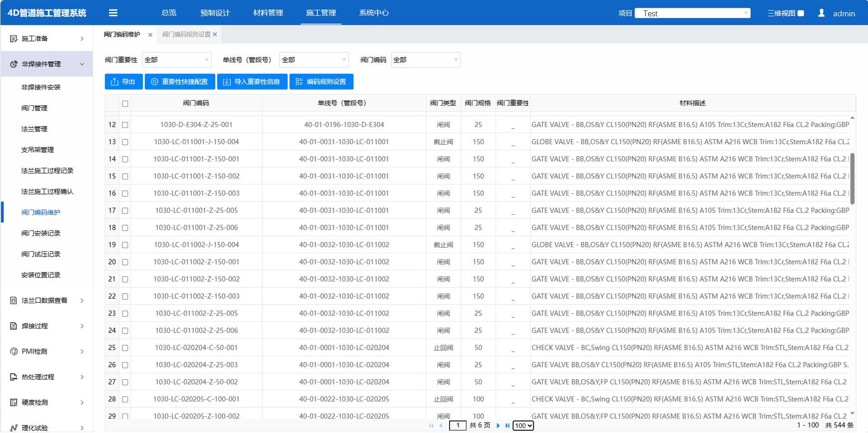Click the hamburger menu collapse icon
The height and width of the screenshot is (433, 868).
[113, 13]
